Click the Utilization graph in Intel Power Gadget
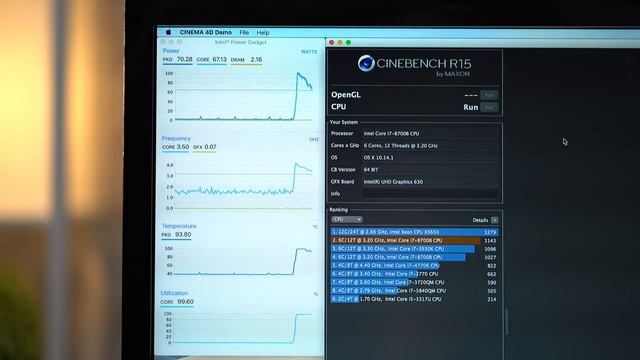 click(242, 329)
